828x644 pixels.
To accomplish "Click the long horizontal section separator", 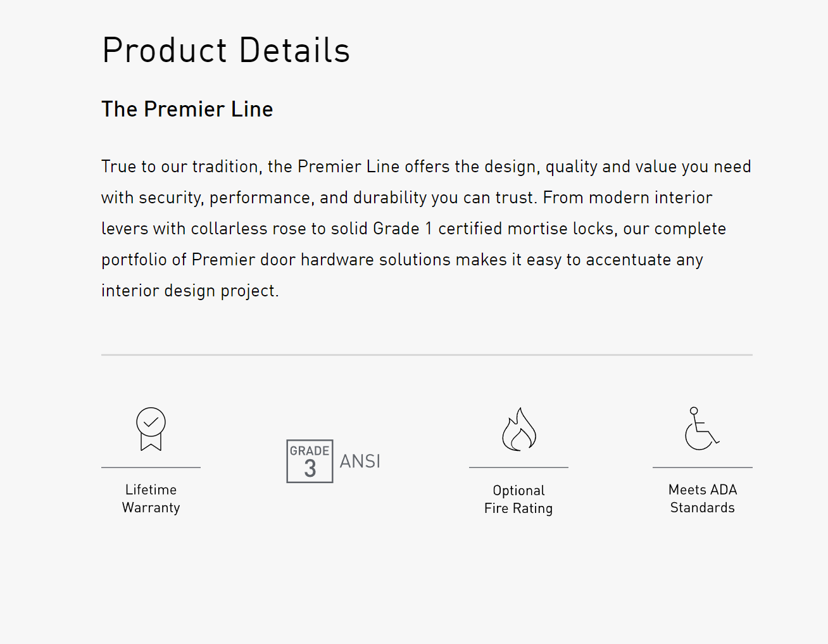I will tap(427, 355).
